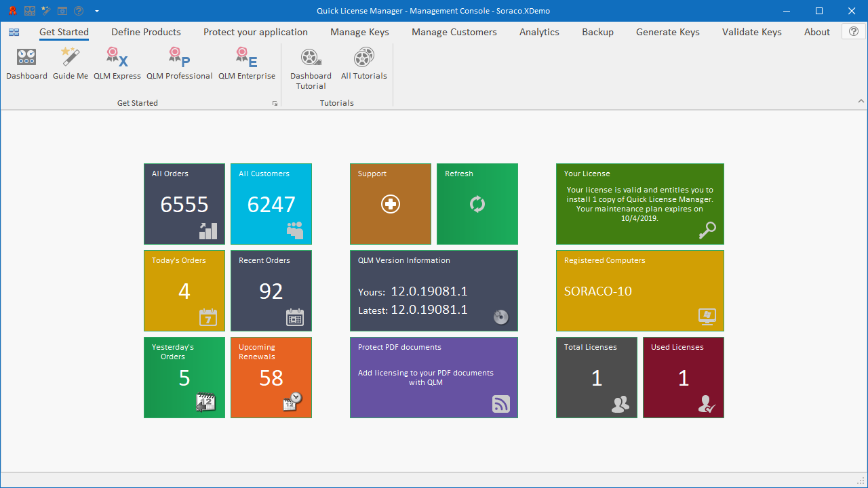
Task: Open the Registered Computers tile
Action: click(x=640, y=291)
